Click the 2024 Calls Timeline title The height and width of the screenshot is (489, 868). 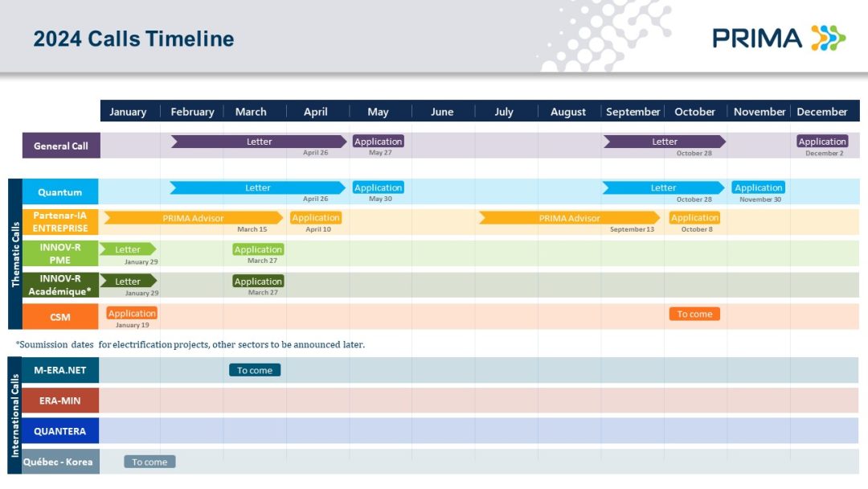pyautogui.click(x=133, y=39)
